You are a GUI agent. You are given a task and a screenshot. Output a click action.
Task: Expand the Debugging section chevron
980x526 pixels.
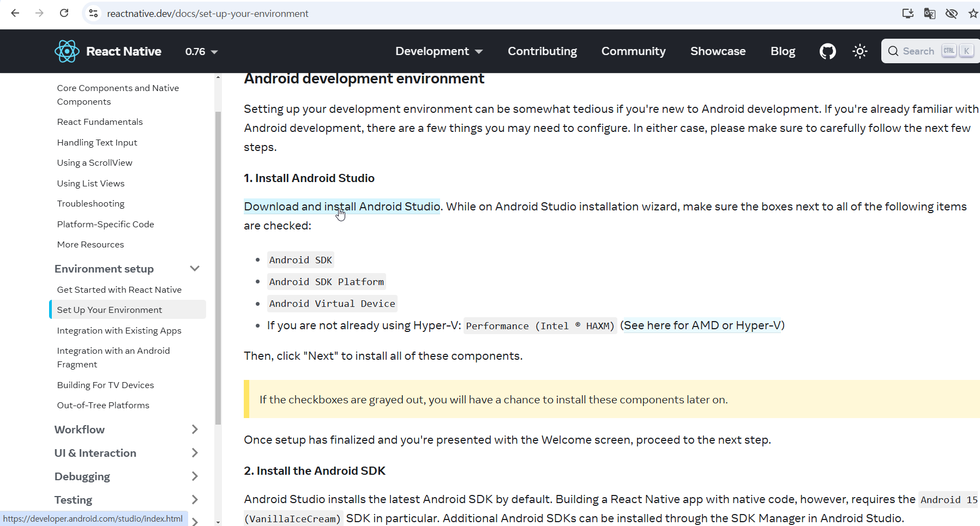(x=195, y=476)
